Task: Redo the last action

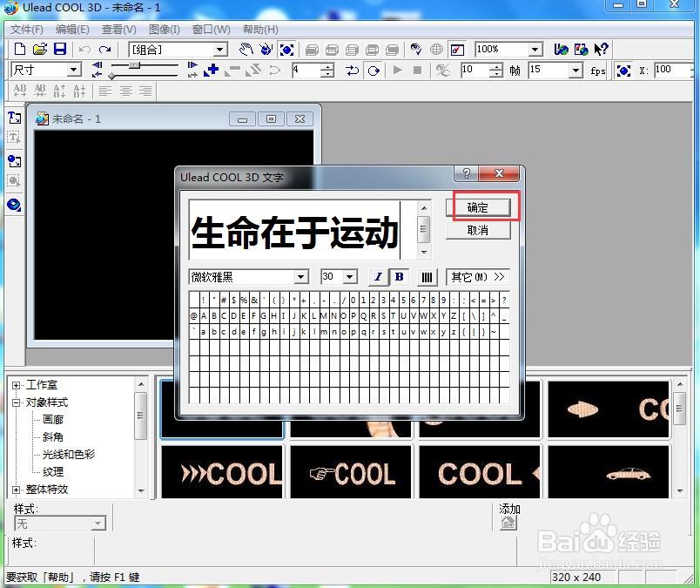Action: click(x=104, y=49)
